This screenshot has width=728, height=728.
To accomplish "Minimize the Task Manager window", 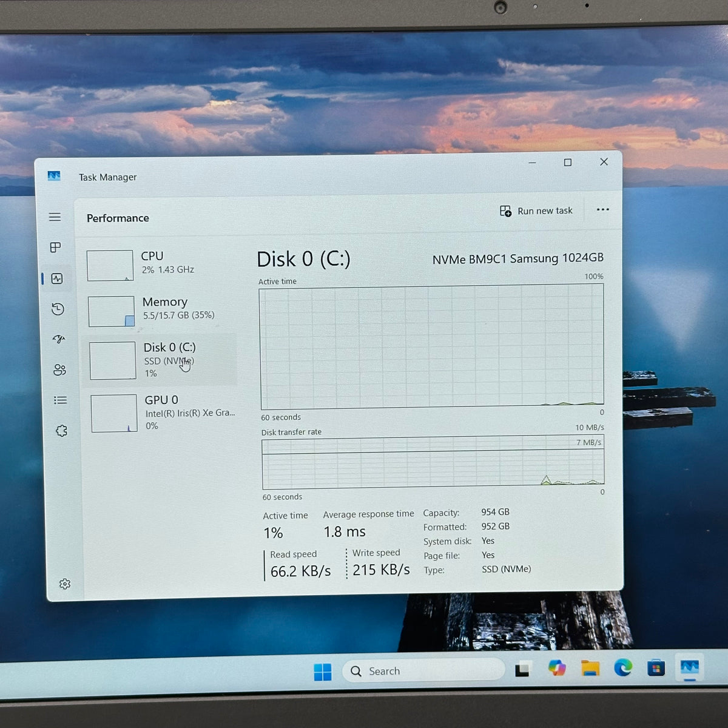I will click(532, 163).
